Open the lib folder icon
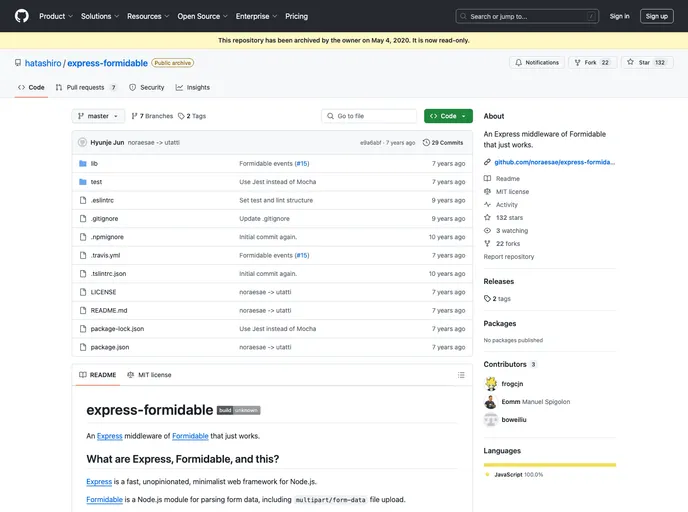Viewport: 688px width, 512px height. coord(82,164)
